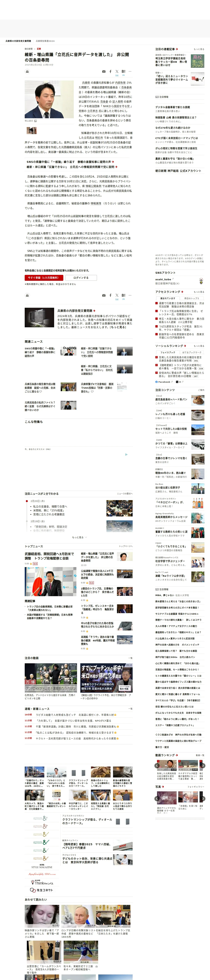
Task: Click Facebook icon below the article body
Action: tap(111, 295)
